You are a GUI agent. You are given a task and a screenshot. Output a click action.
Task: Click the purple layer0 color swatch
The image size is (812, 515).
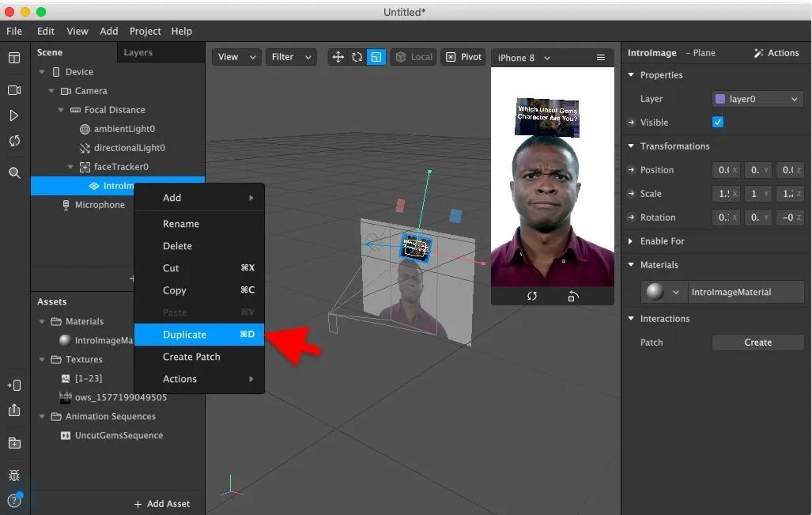[x=719, y=99]
